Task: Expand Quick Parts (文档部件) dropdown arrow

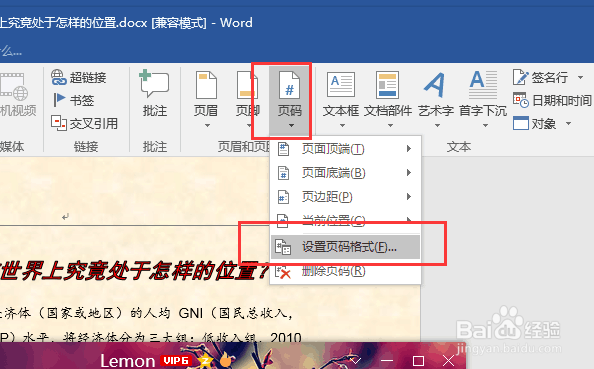Action: tap(390, 125)
